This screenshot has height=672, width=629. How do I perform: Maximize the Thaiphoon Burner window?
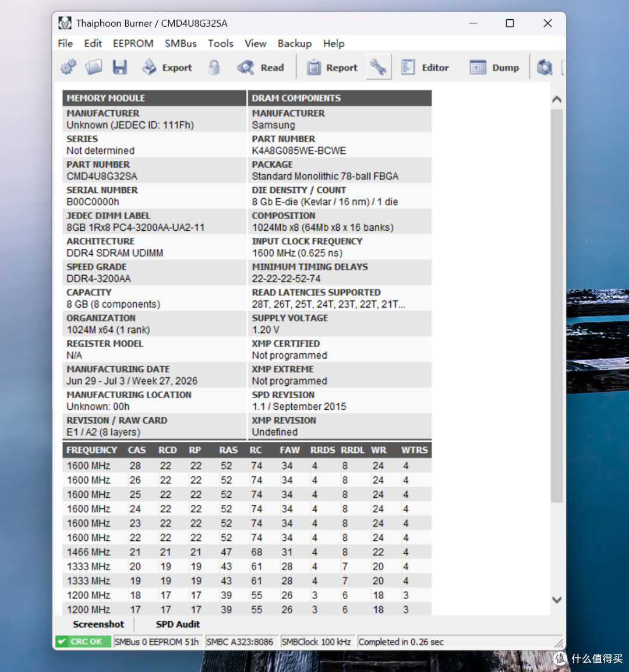[510, 23]
